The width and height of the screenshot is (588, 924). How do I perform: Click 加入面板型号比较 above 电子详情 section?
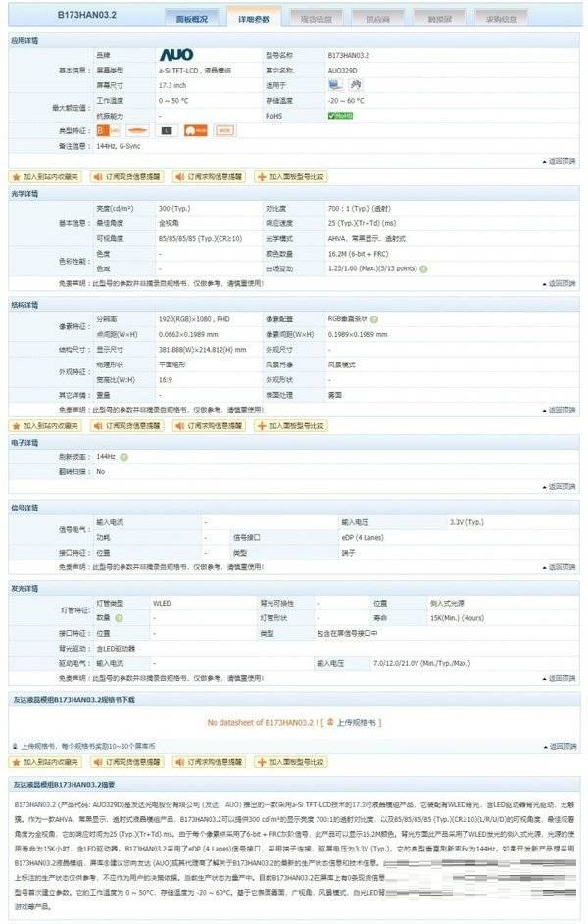coord(291,425)
